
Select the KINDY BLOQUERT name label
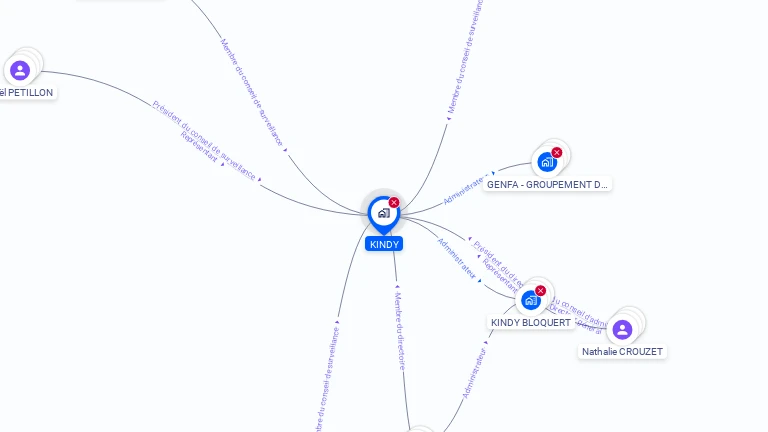pyautogui.click(x=531, y=322)
